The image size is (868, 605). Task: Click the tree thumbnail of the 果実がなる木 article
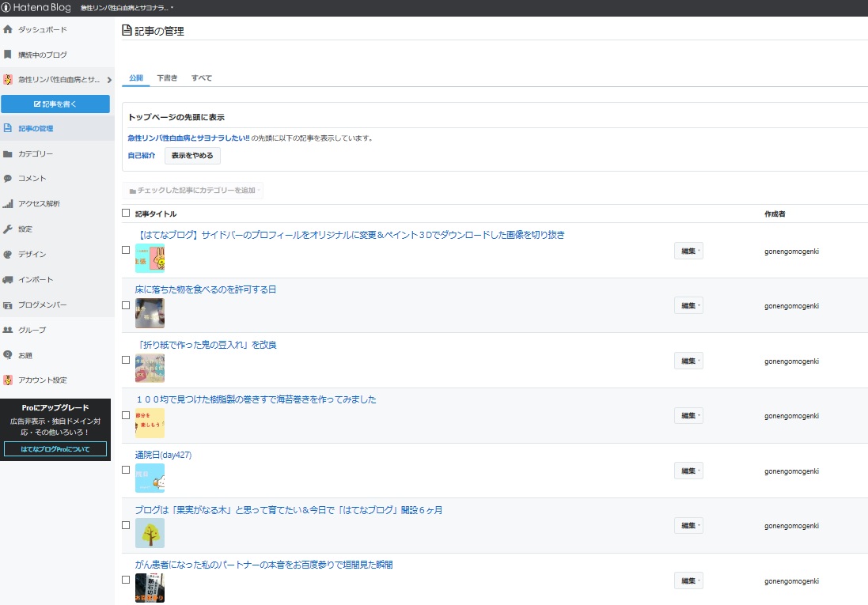(x=150, y=533)
